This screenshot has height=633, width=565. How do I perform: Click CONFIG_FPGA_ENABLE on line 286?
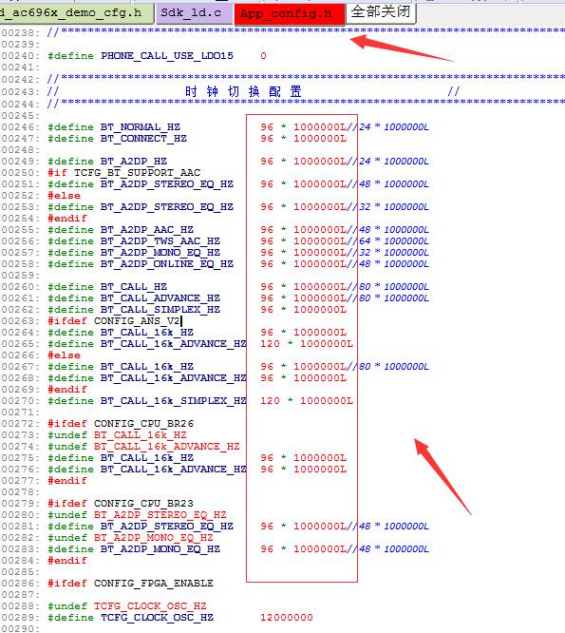pyautogui.click(x=153, y=583)
